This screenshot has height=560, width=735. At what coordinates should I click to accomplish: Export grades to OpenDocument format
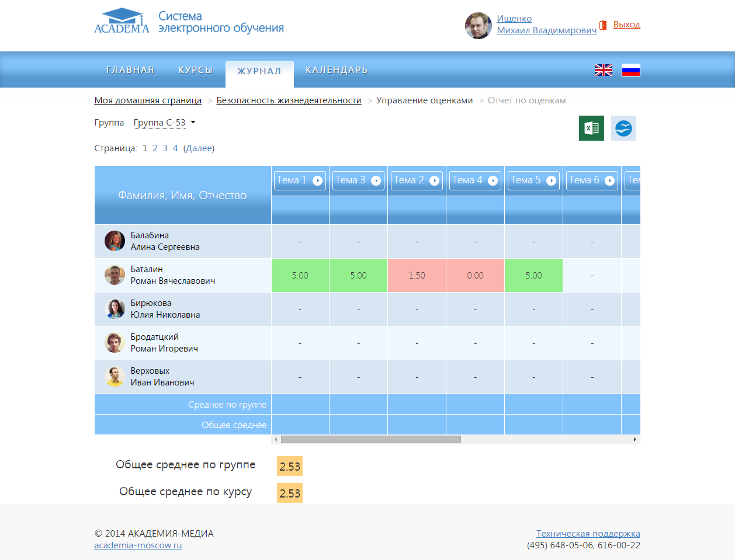pyautogui.click(x=623, y=128)
